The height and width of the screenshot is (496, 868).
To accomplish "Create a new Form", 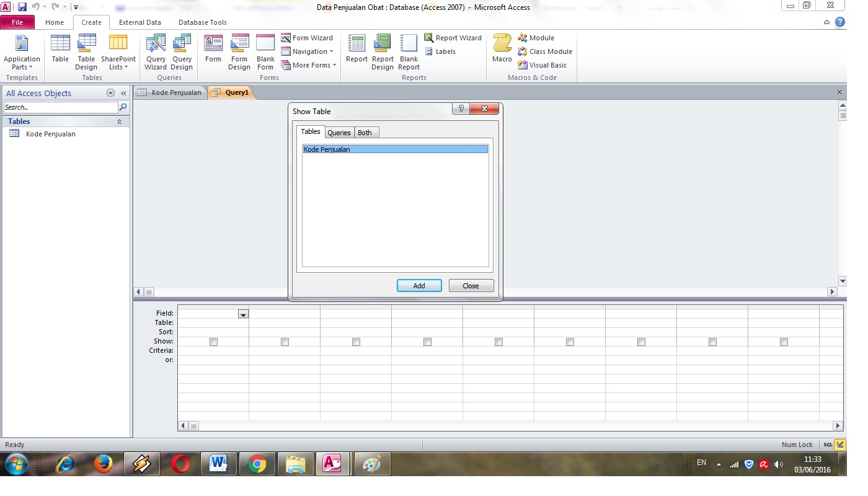I will pos(213,50).
